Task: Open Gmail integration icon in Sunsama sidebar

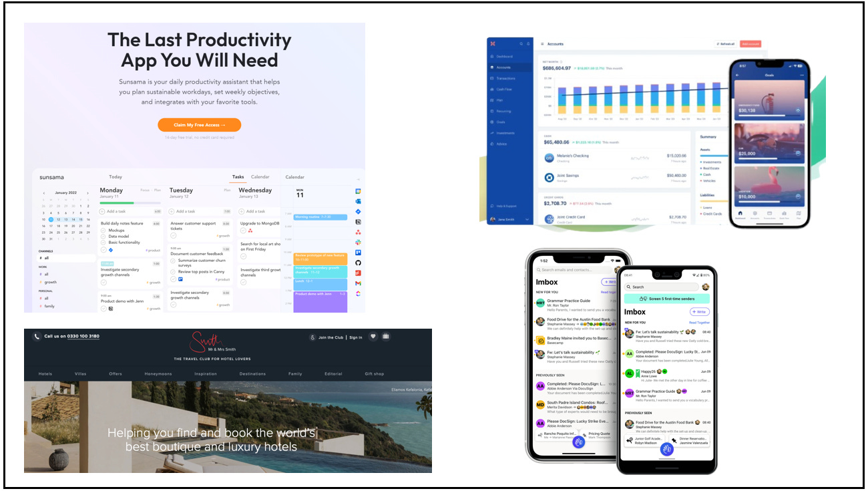Action: (x=358, y=283)
